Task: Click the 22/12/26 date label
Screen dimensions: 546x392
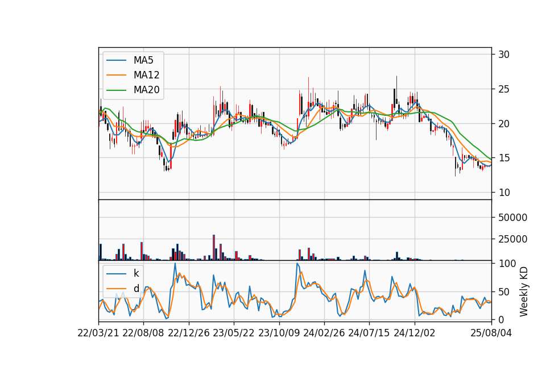Action: pyautogui.click(x=189, y=333)
